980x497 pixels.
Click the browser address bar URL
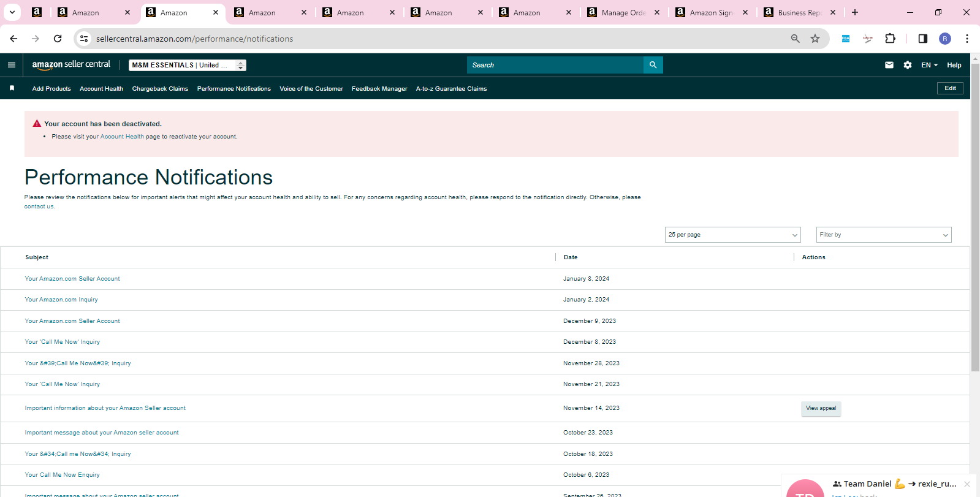194,39
